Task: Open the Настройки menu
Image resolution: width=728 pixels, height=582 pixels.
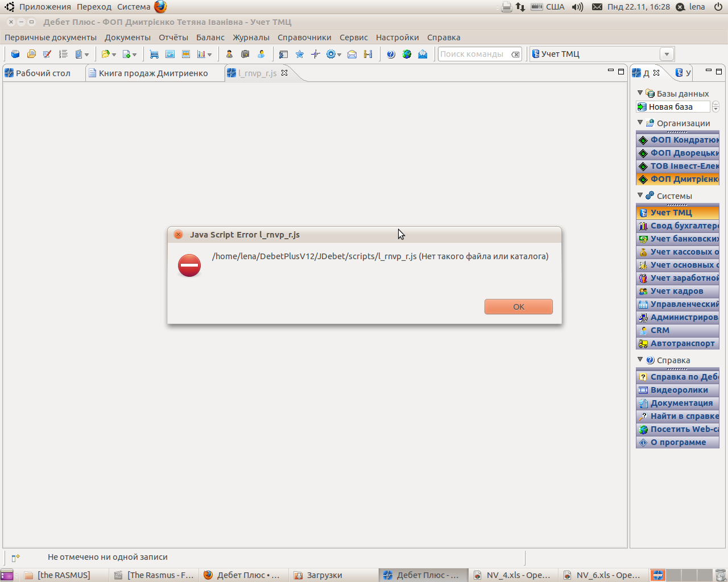Action: (x=398, y=38)
